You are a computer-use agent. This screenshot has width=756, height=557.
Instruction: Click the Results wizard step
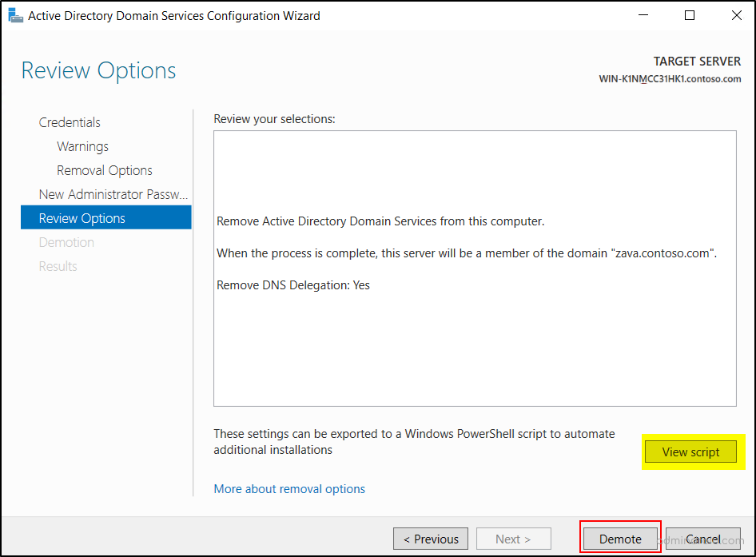coord(58,265)
